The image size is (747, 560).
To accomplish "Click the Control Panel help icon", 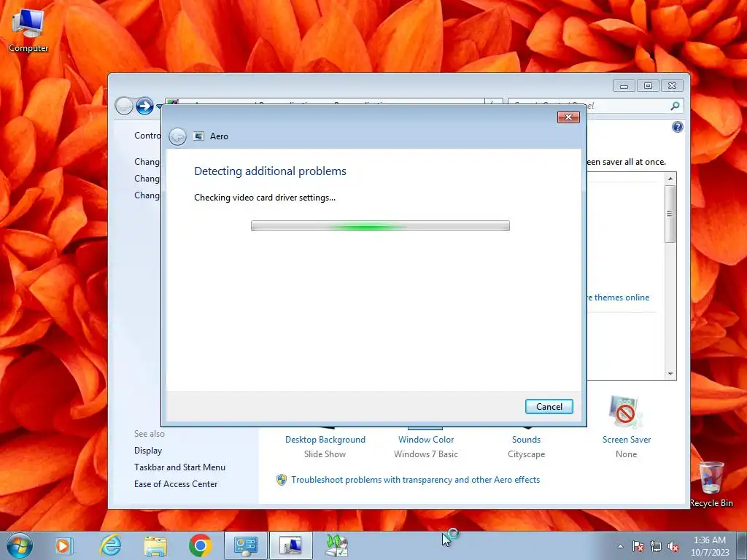I will coord(677,127).
